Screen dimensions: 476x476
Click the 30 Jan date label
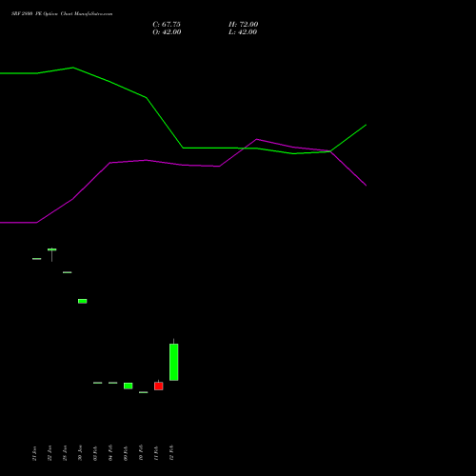pyautogui.click(x=80, y=453)
